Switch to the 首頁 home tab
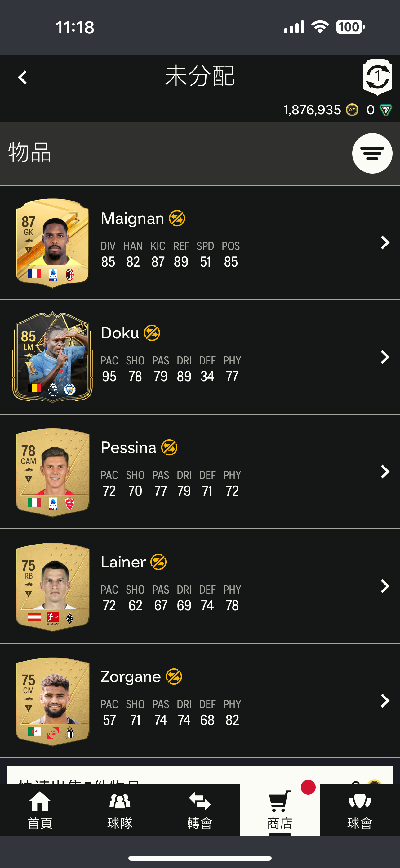 [40, 810]
